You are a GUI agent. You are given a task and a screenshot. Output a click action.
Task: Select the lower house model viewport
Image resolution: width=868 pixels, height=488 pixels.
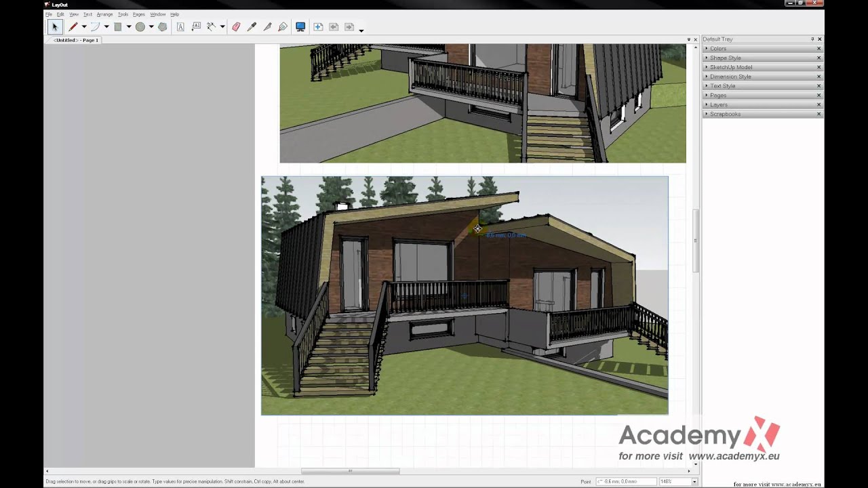465,296
